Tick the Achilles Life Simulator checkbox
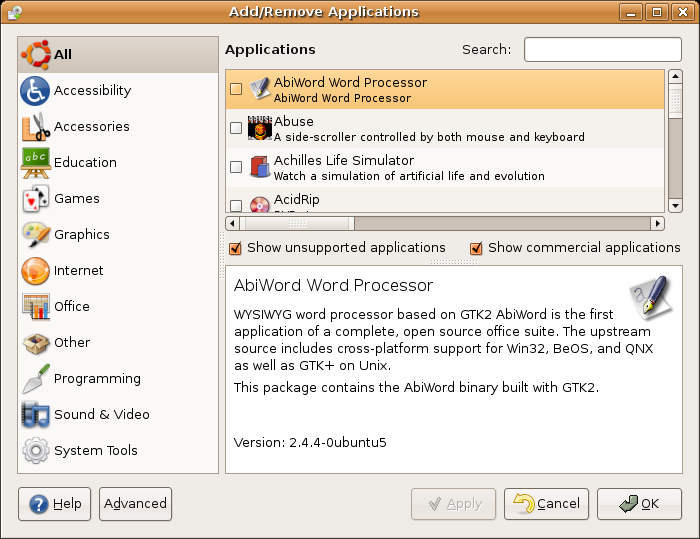The height and width of the screenshot is (539, 700). point(236,167)
